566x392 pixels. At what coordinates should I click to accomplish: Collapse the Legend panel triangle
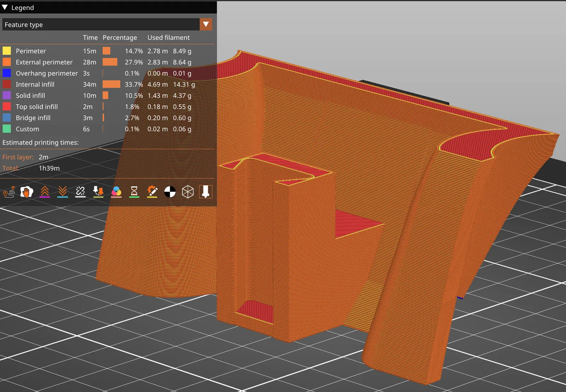point(5,7)
